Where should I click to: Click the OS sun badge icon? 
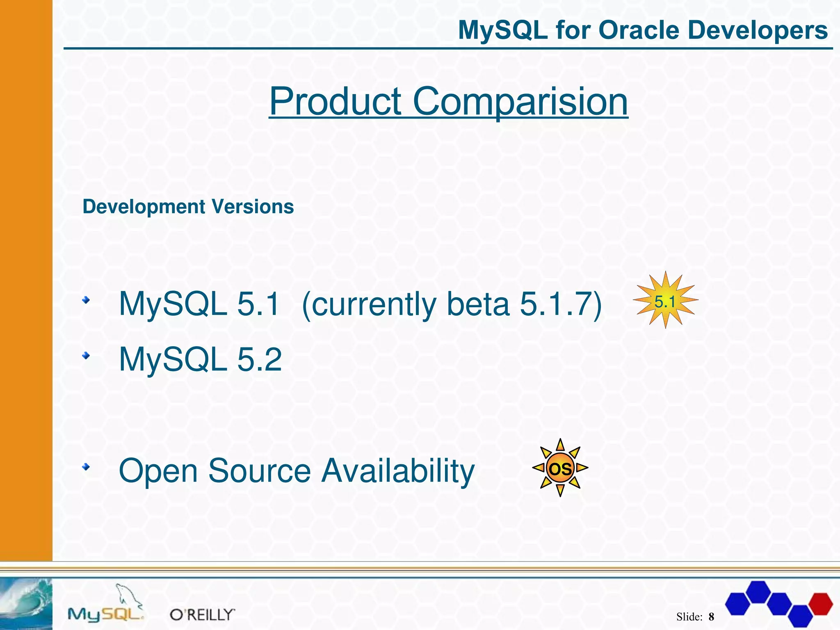pyautogui.click(x=560, y=468)
